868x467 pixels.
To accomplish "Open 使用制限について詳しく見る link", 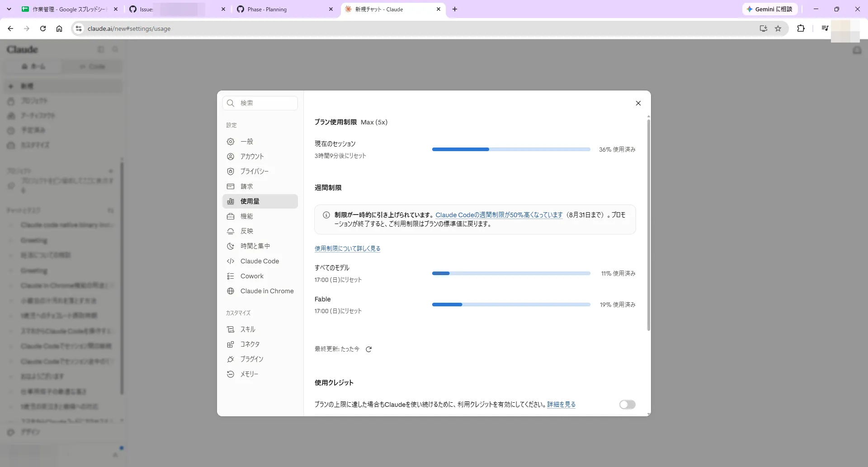I will pos(347,248).
